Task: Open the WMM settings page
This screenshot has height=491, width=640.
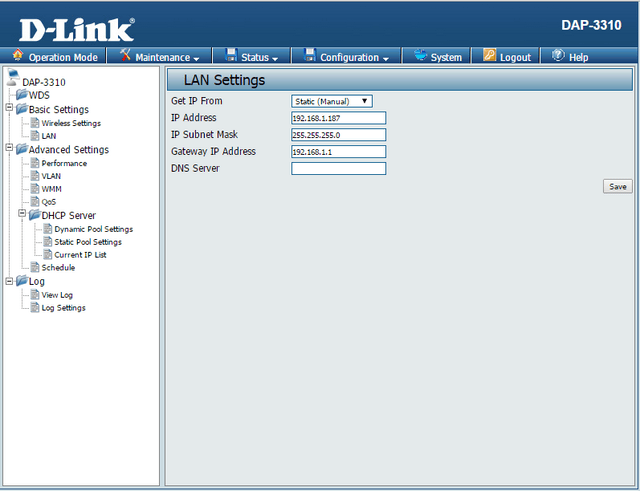Action: pyautogui.click(x=51, y=189)
